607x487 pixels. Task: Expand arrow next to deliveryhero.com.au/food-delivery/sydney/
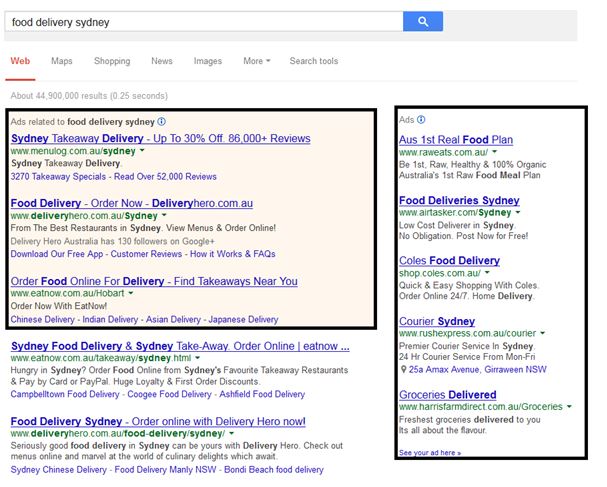click(x=231, y=433)
